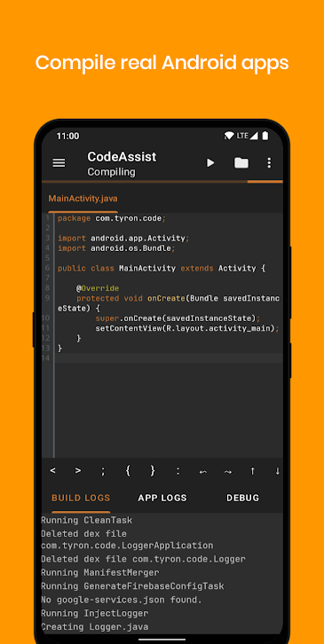Insert the semicolon shortcut key
The height and width of the screenshot is (644, 324).
point(103,472)
